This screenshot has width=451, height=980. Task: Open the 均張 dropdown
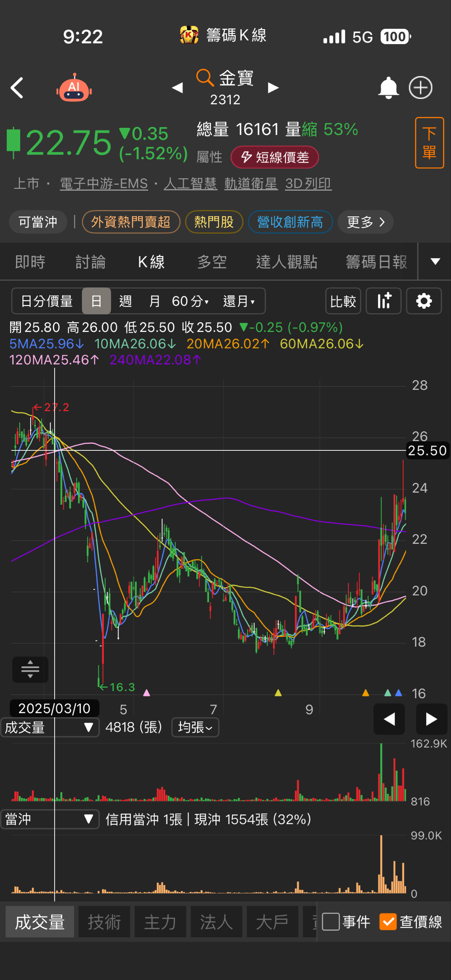195,727
